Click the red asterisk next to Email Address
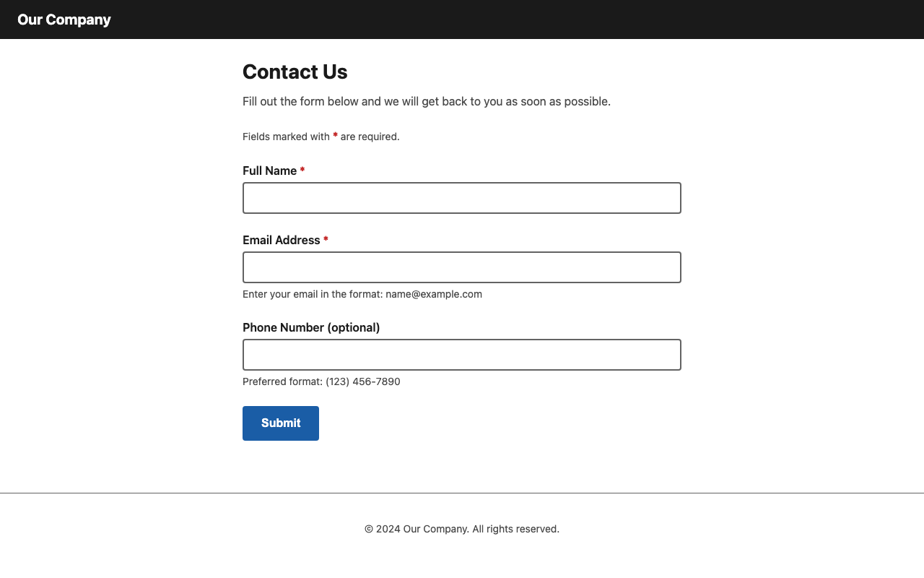 click(x=326, y=240)
